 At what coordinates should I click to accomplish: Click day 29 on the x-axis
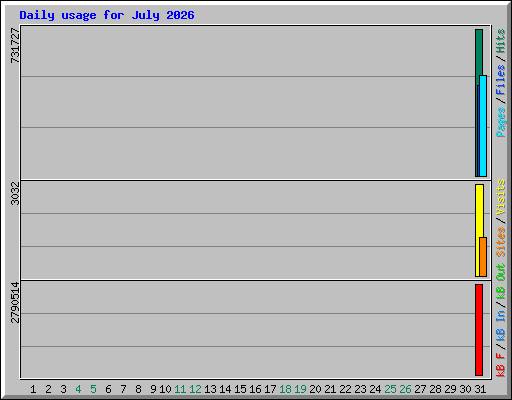[x=450, y=389]
